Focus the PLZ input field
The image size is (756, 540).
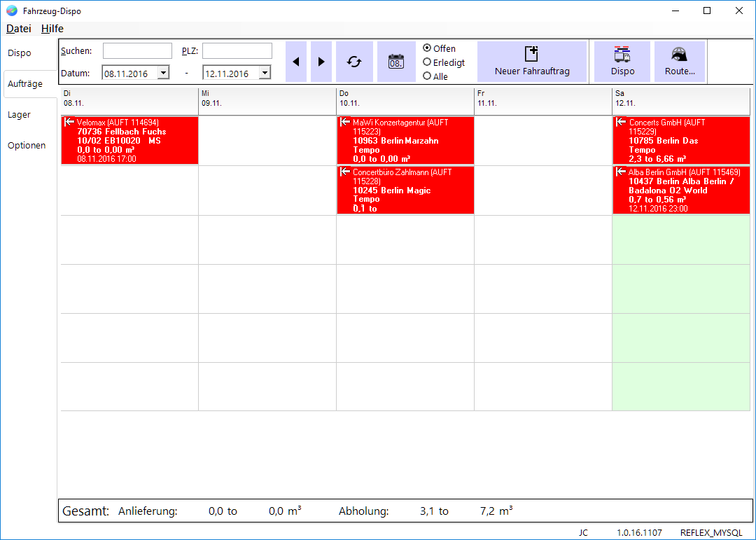[x=237, y=50]
